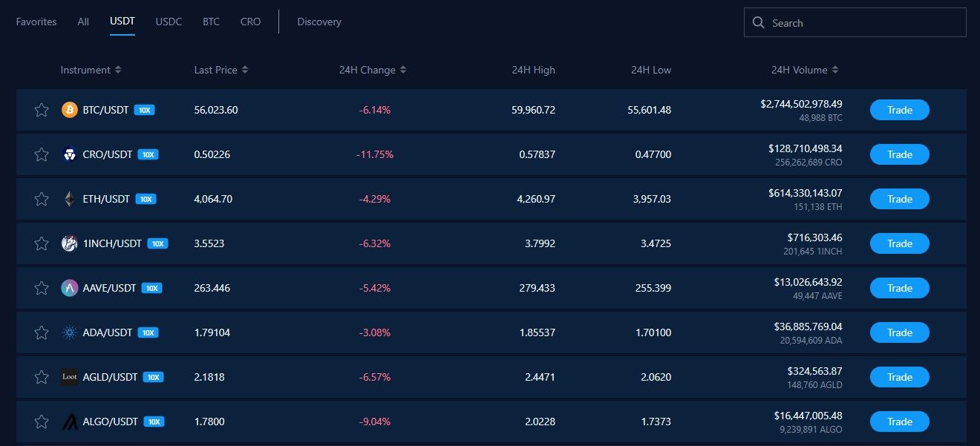Toggle favorite star on AAVE/USDT
Image resolution: width=980 pixels, height=446 pixels.
[x=42, y=288]
